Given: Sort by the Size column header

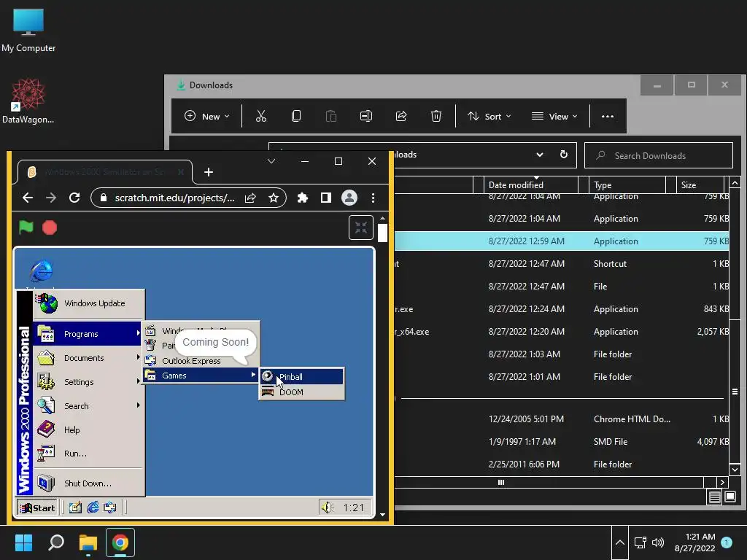Looking at the screenshot, I should pos(700,184).
